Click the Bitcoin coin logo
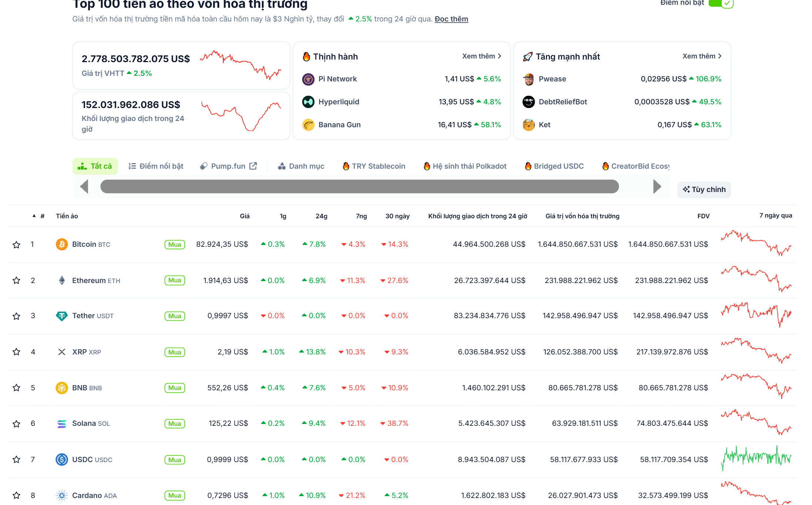 click(x=61, y=244)
